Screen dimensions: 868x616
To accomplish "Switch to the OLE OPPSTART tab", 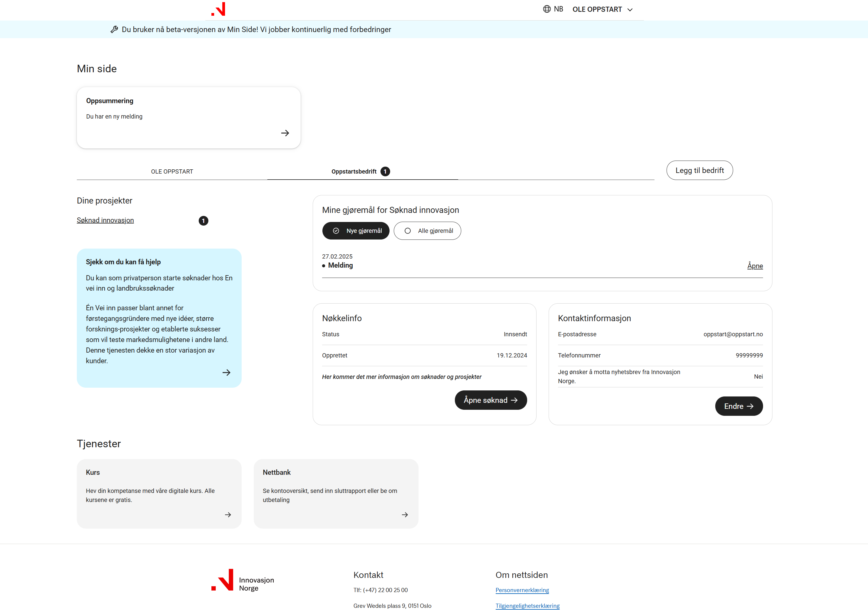I will (x=172, y=171).
